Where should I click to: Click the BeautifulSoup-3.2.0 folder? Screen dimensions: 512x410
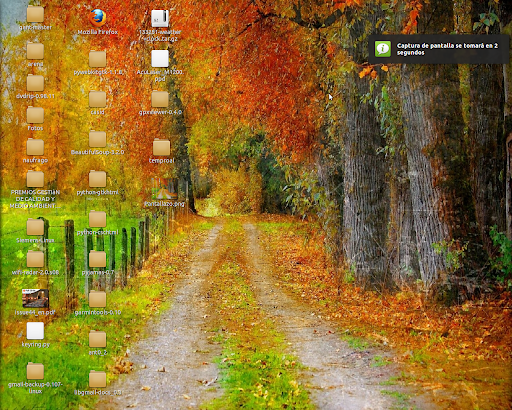point(97,139)
